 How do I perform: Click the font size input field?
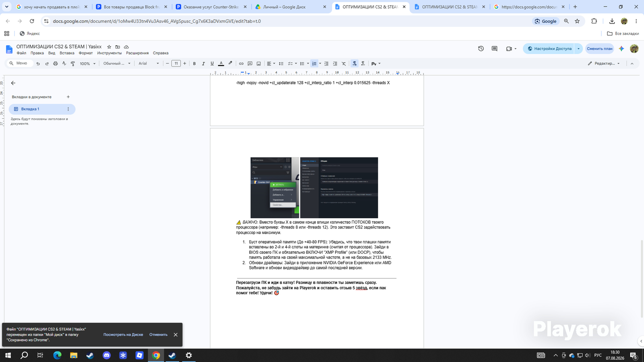click(x=176, y=64)
